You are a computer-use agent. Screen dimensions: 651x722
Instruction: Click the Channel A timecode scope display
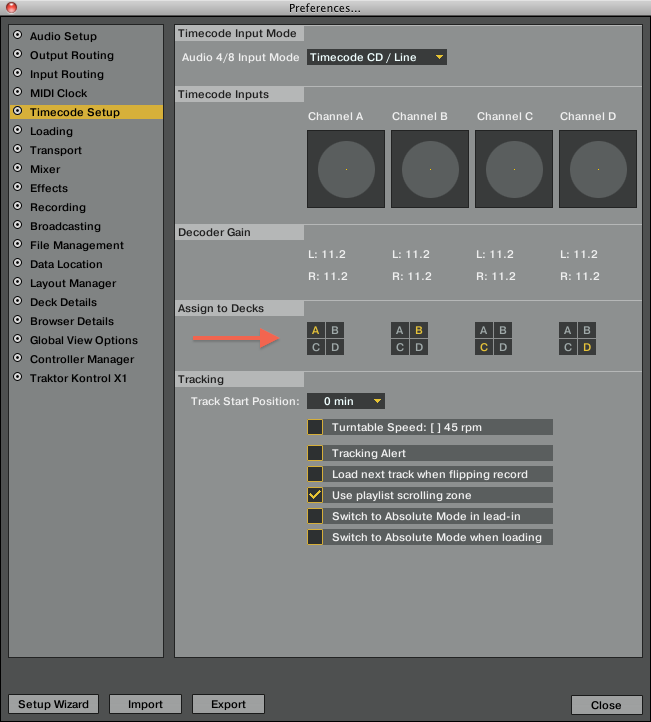346,169
